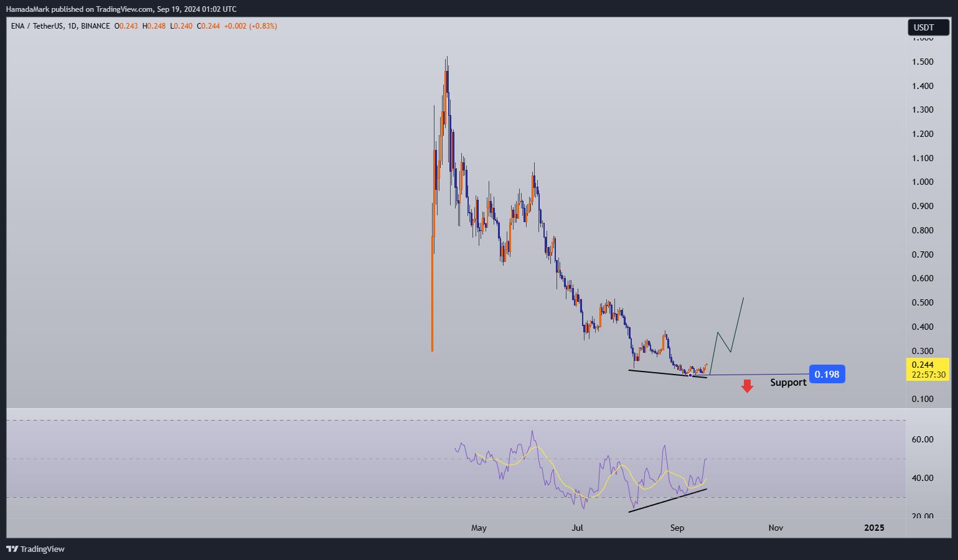Click the 2025 label on time axis
958x560 pixels.
coord(874,528)
